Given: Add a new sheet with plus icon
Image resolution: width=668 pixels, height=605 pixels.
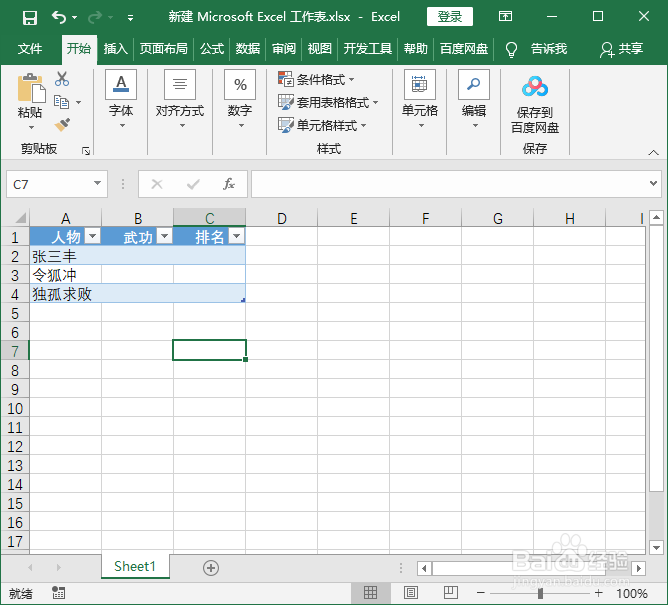Looking at the screenshot, I should [x=211, y=568].
